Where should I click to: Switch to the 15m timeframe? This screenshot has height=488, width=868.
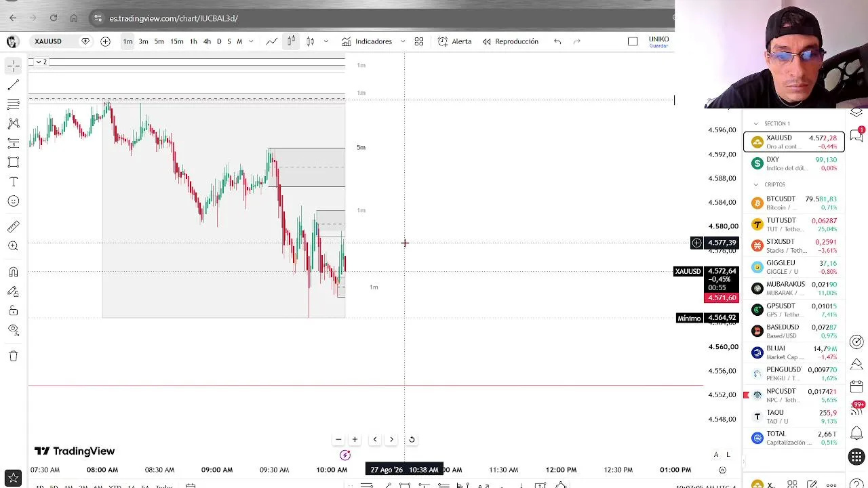click(x=176, y=41)
